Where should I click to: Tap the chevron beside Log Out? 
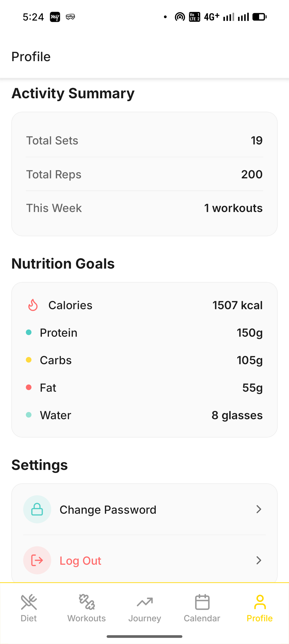pos(259,560)
